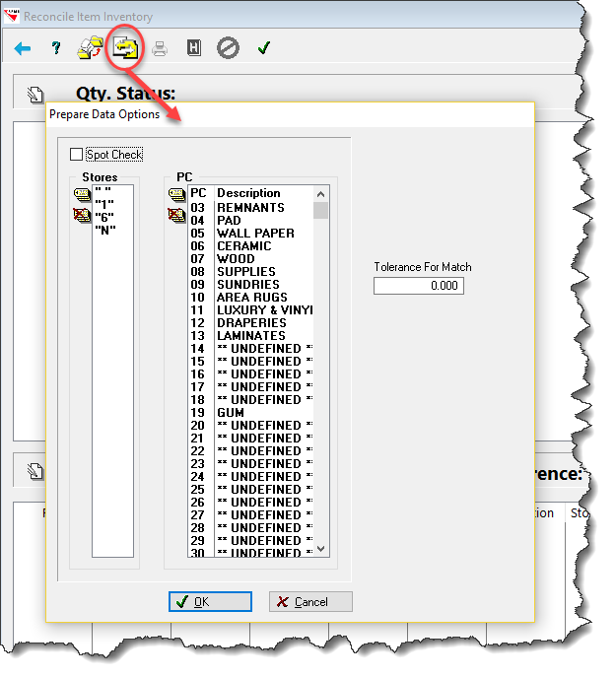616x677 pixels.
Task: Click the PC list scroll down arrow
Action: pos(320,549)
